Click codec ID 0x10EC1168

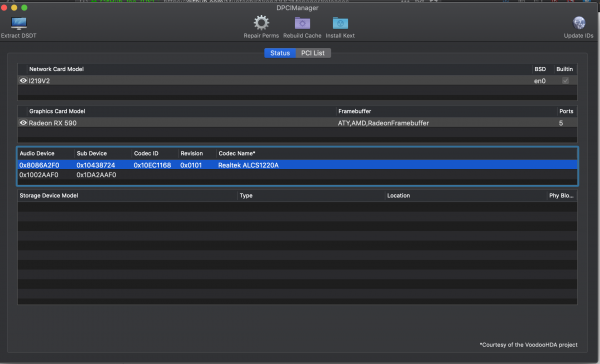pyautogui.click(x=152, y=165)
